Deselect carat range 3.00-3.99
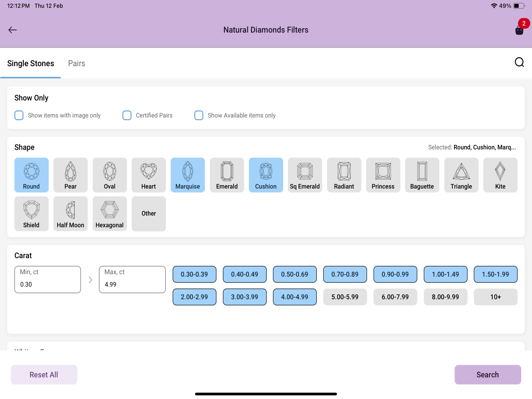The height and width of the screenshot is (399, 532). (x=245, y=297)
